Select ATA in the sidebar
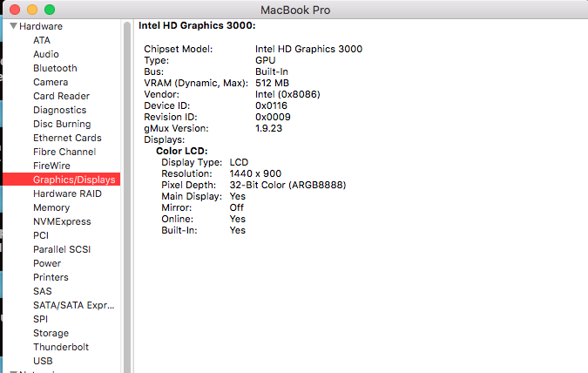The image size is (588, 373). (x=42, y=40)
